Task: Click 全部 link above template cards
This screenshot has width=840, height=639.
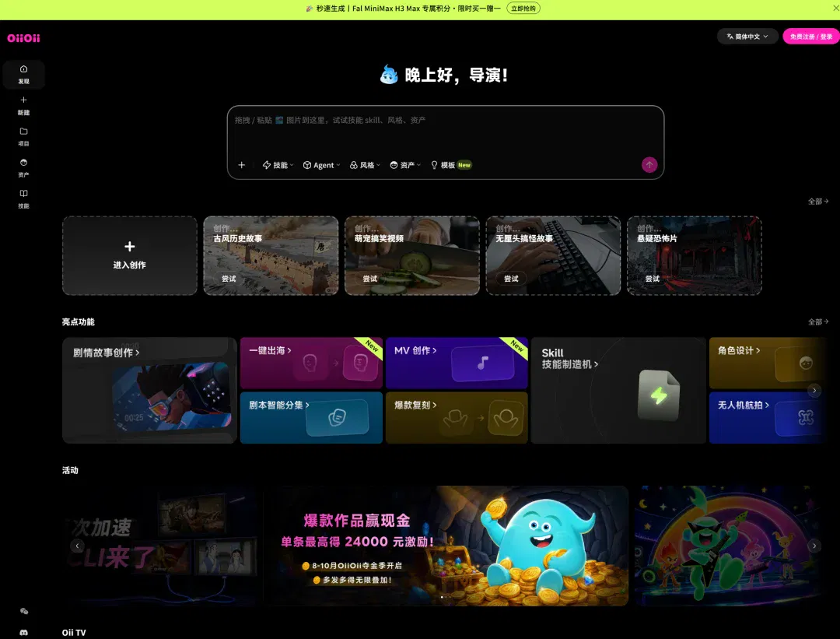Action: pos(818,202)
